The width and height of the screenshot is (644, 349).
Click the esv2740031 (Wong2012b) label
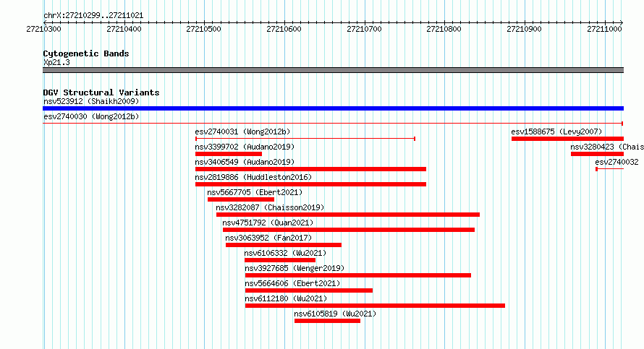pos(242,132)
